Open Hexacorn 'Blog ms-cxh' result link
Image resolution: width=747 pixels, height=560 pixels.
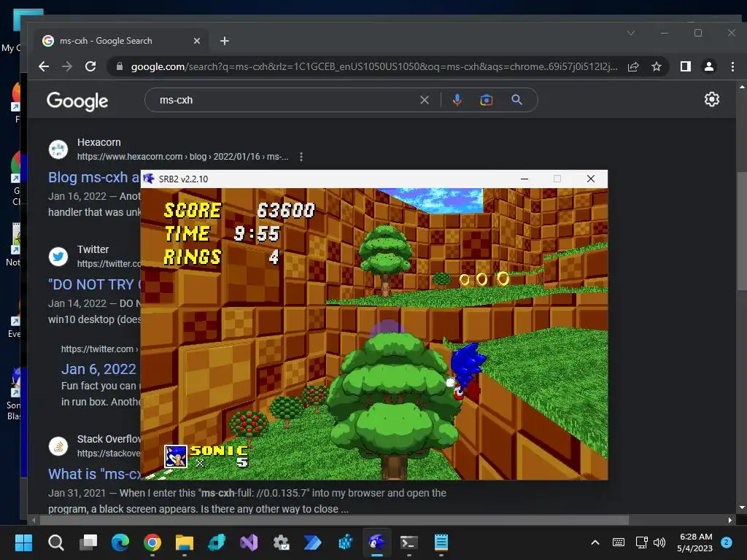[x=94, y=177]
